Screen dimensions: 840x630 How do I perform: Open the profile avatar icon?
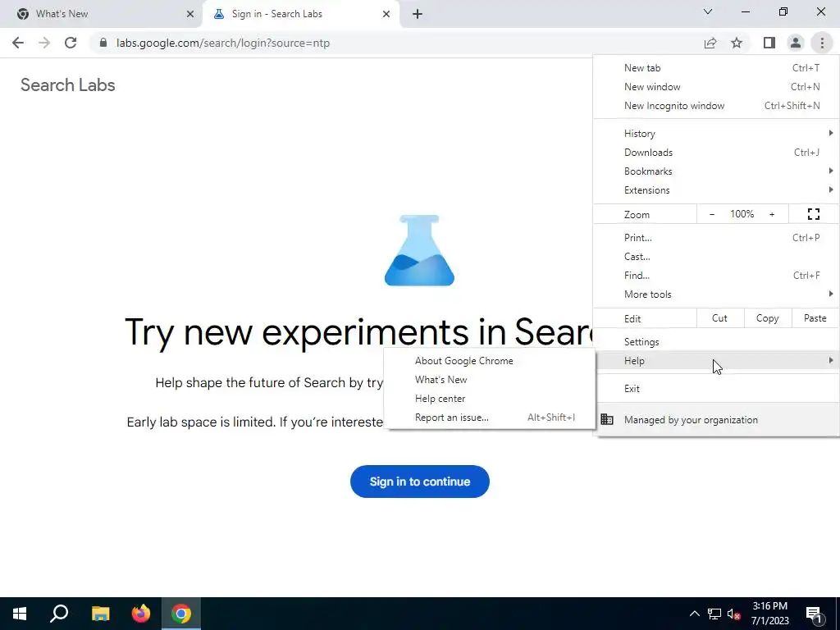point(796,43)
